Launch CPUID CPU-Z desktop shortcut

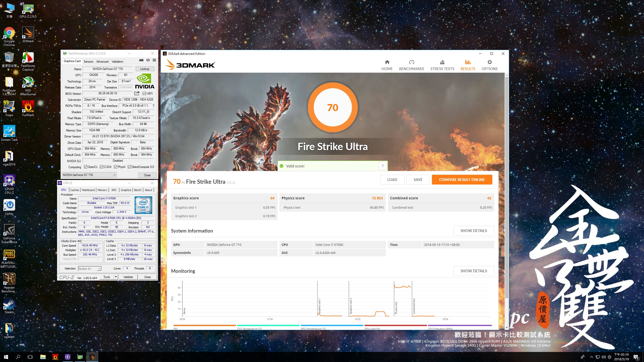tap(9, 185)
